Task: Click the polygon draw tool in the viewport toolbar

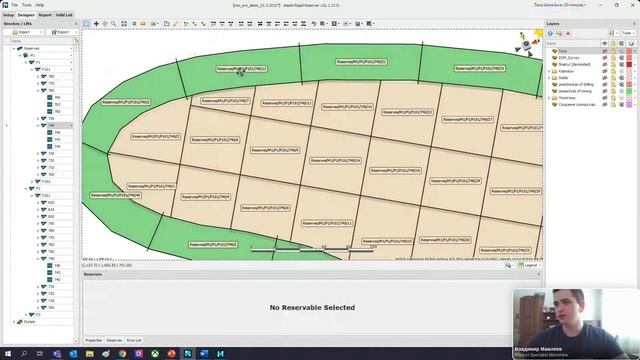Action: pos(167,24)
